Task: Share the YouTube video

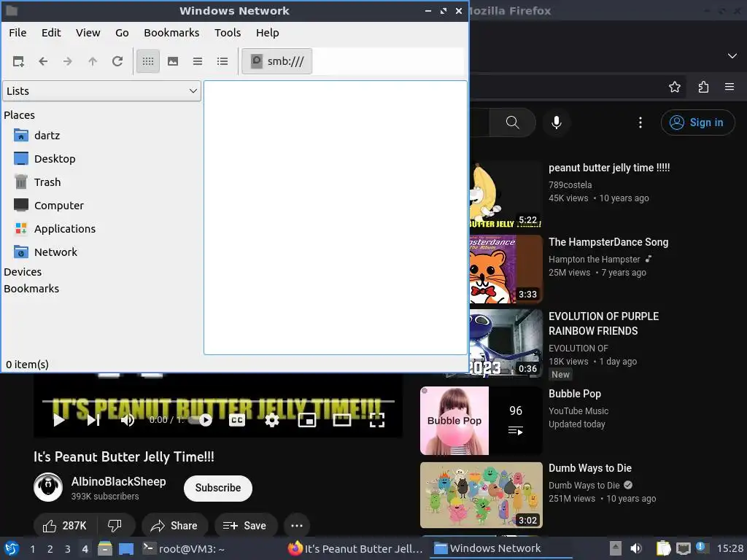Action: pos(175,526)
